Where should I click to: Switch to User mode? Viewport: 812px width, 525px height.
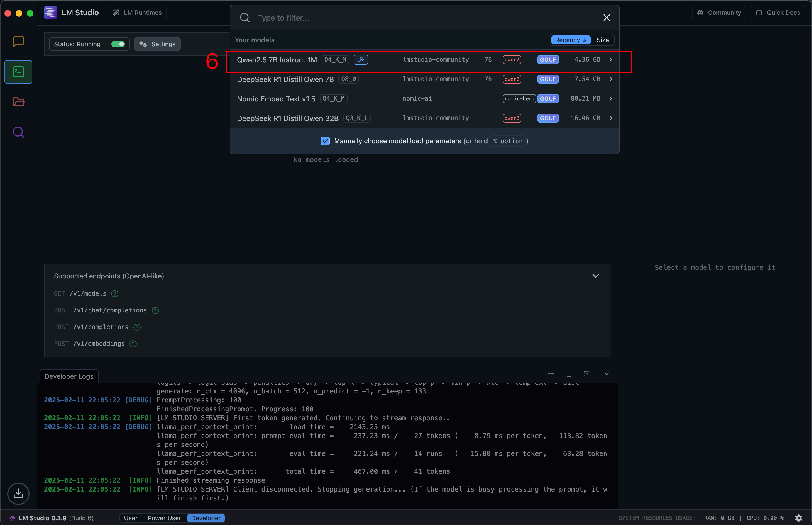pos(130,518)
